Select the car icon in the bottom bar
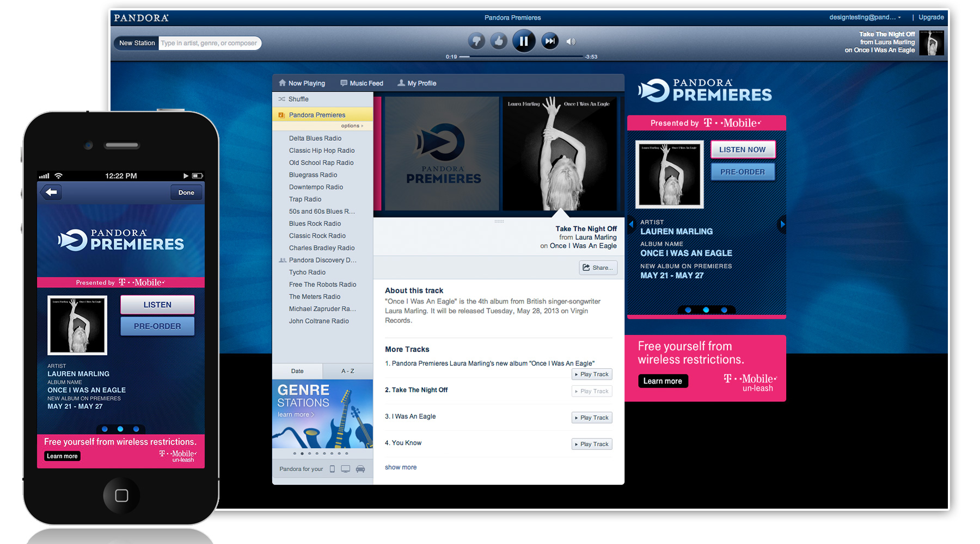This screenshot has width=980, height=544. 360,468
